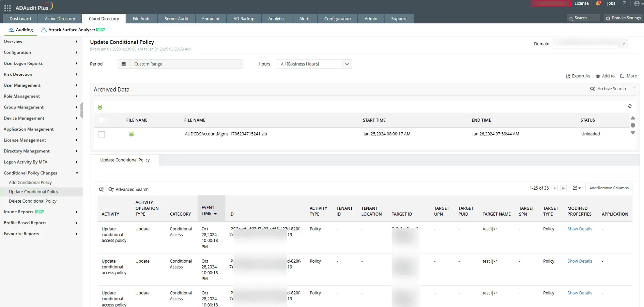The width and height of the screenshot is (644, 307).
Task: Open the Archive Search panel
Action: point(610,88)
